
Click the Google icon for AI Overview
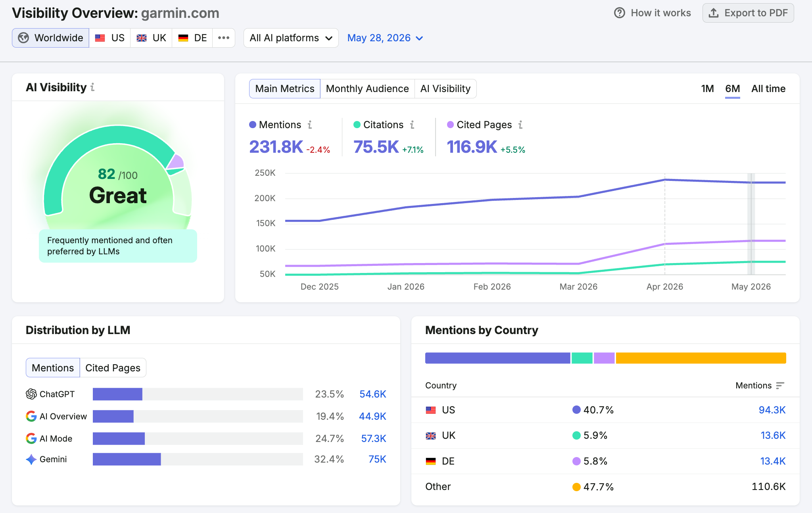(31, 416)
